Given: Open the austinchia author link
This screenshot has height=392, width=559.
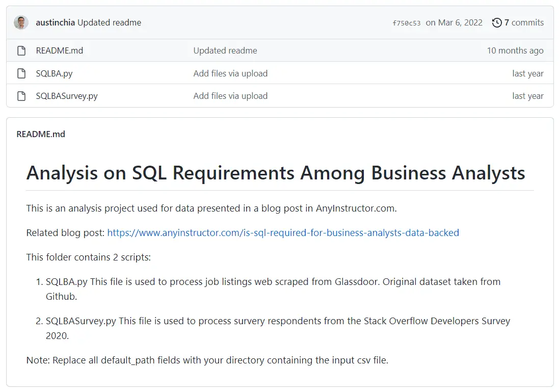Looking at the screenshot, I should (55, 22).
